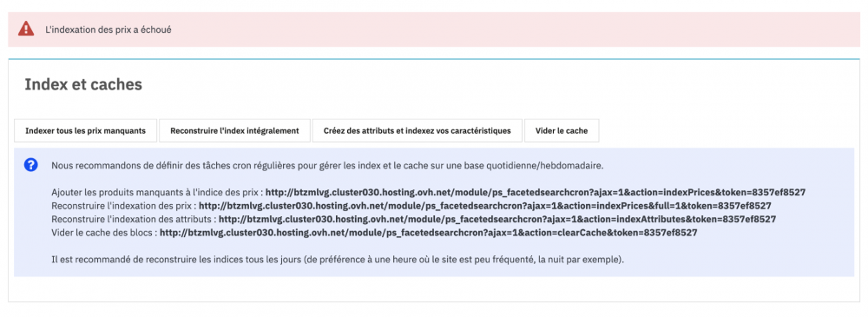Screen dimensions: 868x317
Task: Click 'Indexer tous les prix manquants' button
Action: coord(85,131)
